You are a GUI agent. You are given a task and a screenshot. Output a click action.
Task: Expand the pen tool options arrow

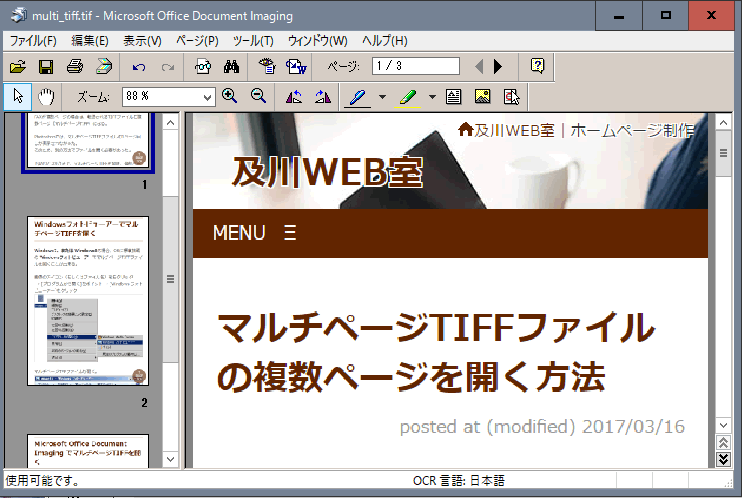[382, 97]
